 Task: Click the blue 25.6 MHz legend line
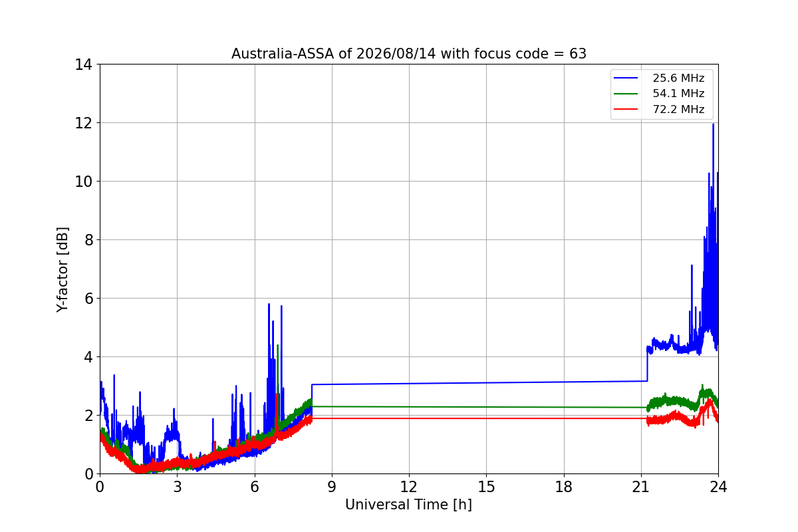(626, 78)
